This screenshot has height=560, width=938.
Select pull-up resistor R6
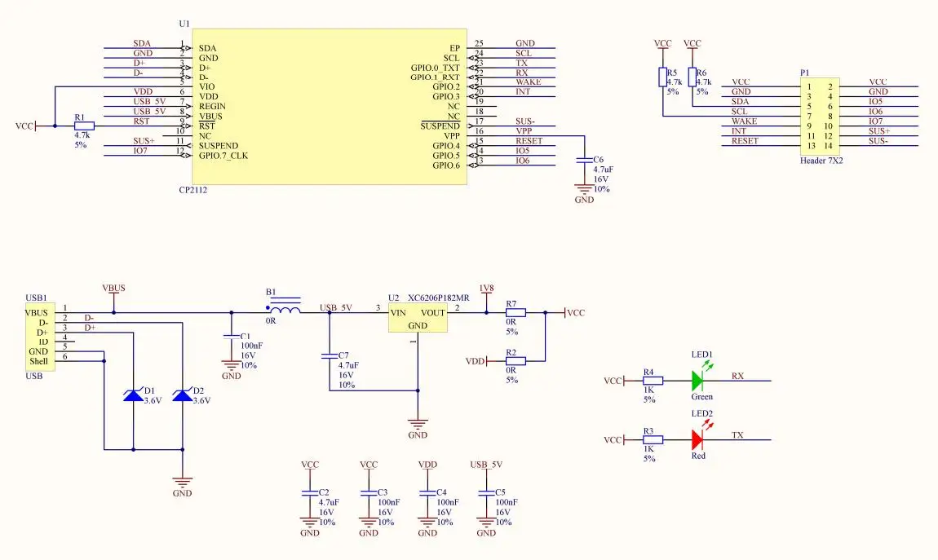(x=692, y=77)
